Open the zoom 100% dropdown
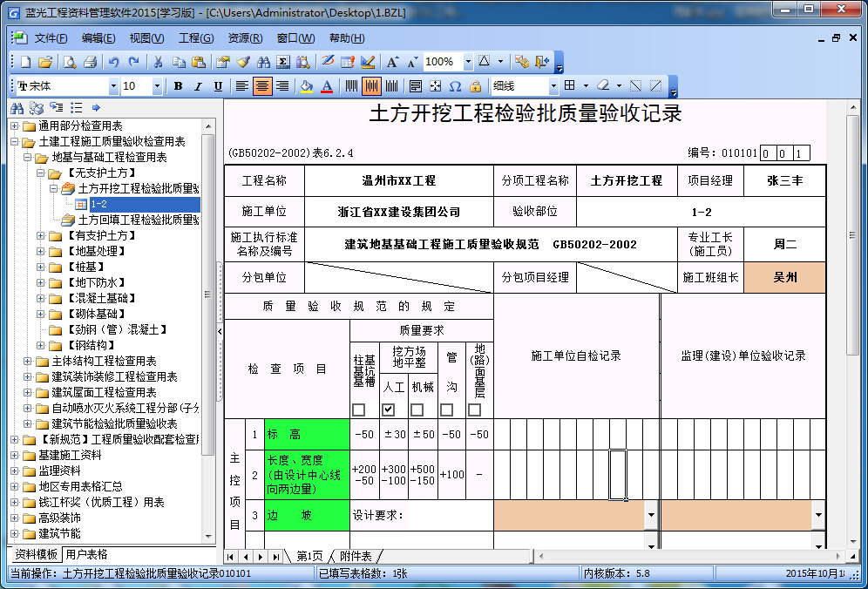 (x=468, y=62)
